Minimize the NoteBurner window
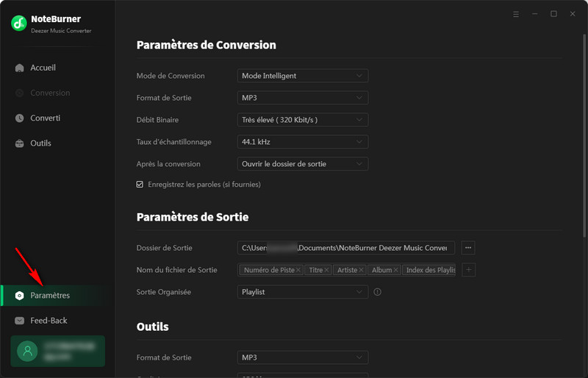Image resolution: width=588 pixels, height=378 pixels. click(535, 14)
